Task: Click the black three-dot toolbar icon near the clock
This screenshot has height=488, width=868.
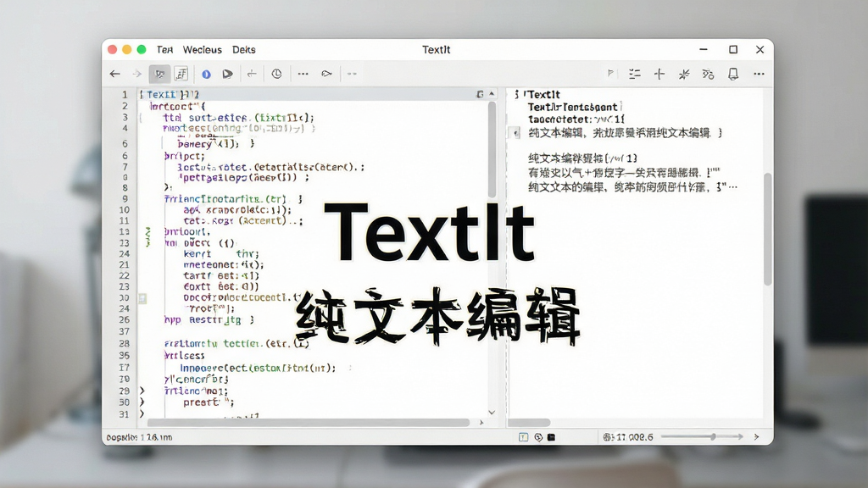Action: click(x=303, y=74)
